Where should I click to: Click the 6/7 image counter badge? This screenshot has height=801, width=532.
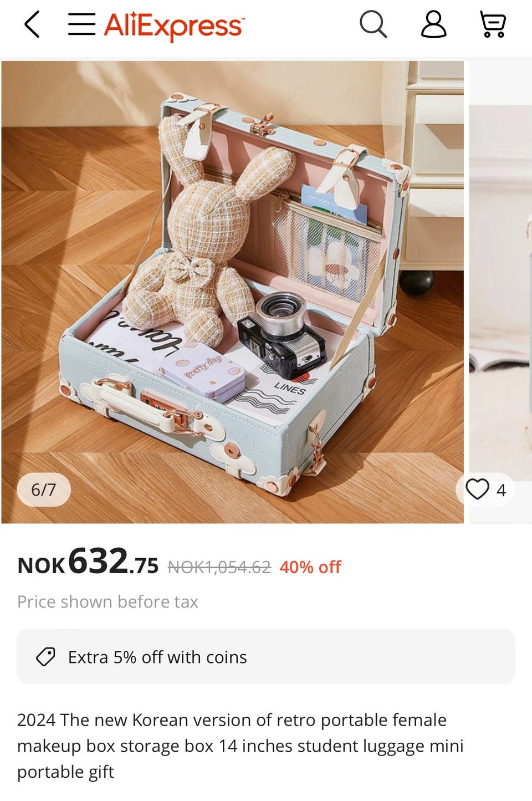tap(44, 489)
